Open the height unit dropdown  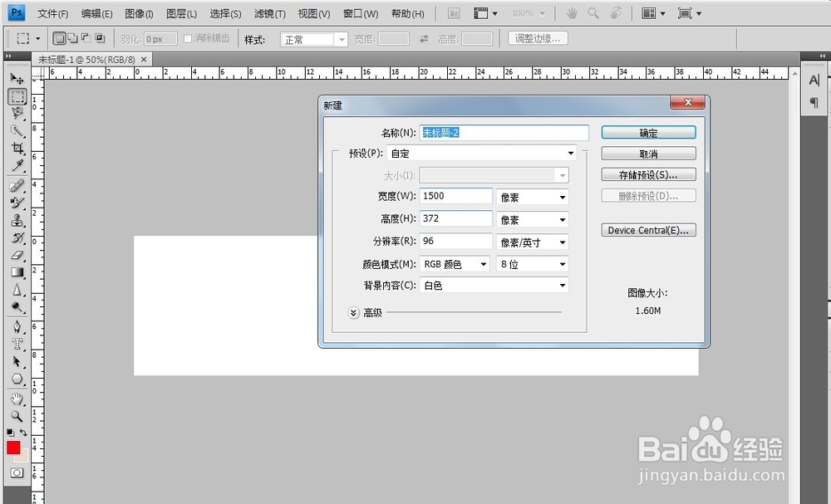[532, 219]
